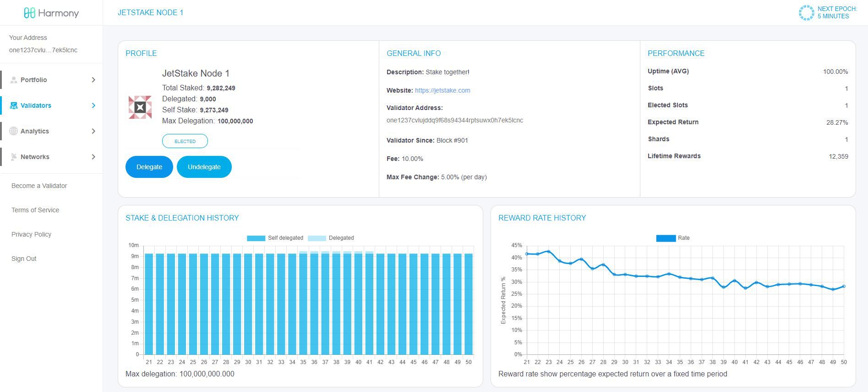Click the epoch 50 bar in stake history
The width and height of the screenshot is (868, 392).
tap(469, 304)
